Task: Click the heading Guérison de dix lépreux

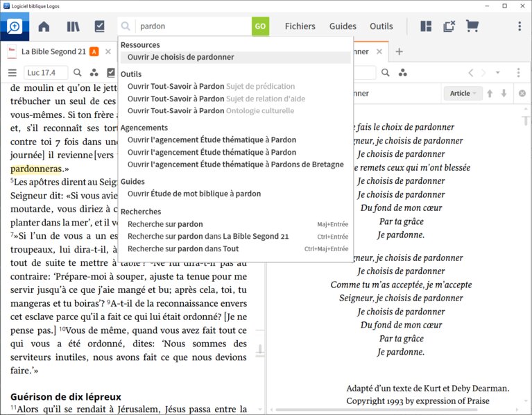Action: coord(66,397)
